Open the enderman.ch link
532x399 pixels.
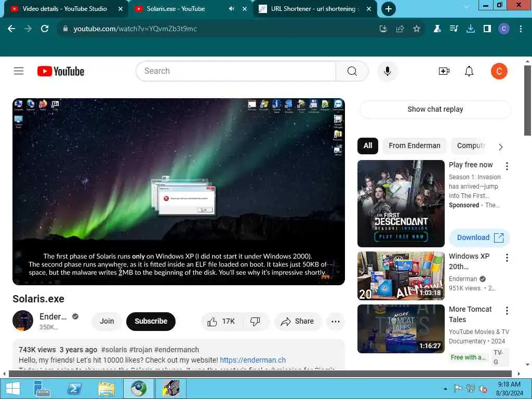(253, 360)
